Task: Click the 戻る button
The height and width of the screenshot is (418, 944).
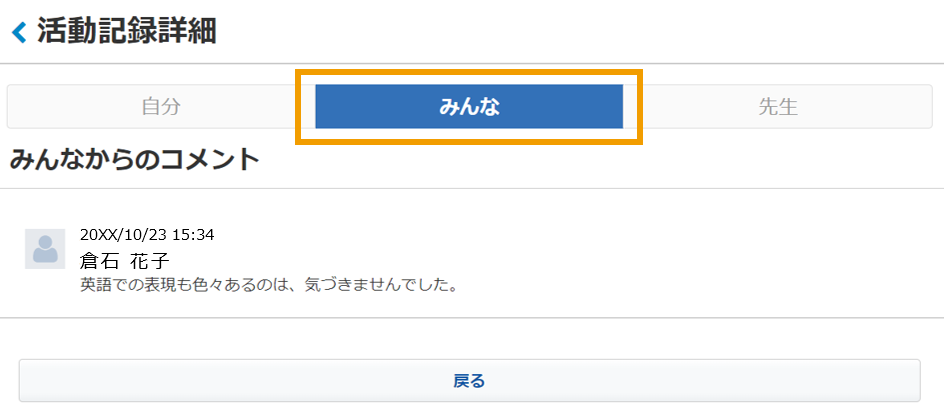Action: click(470, 381)
